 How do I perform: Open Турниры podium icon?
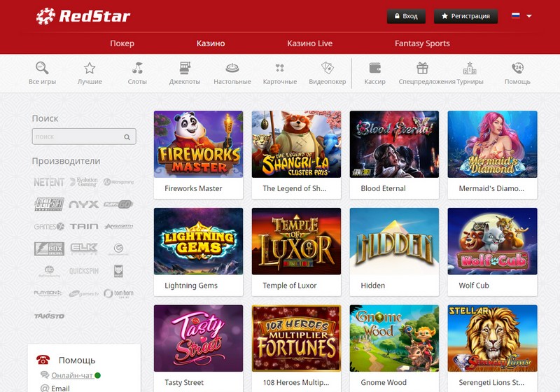pyautogui.click(x=470, y=73)
